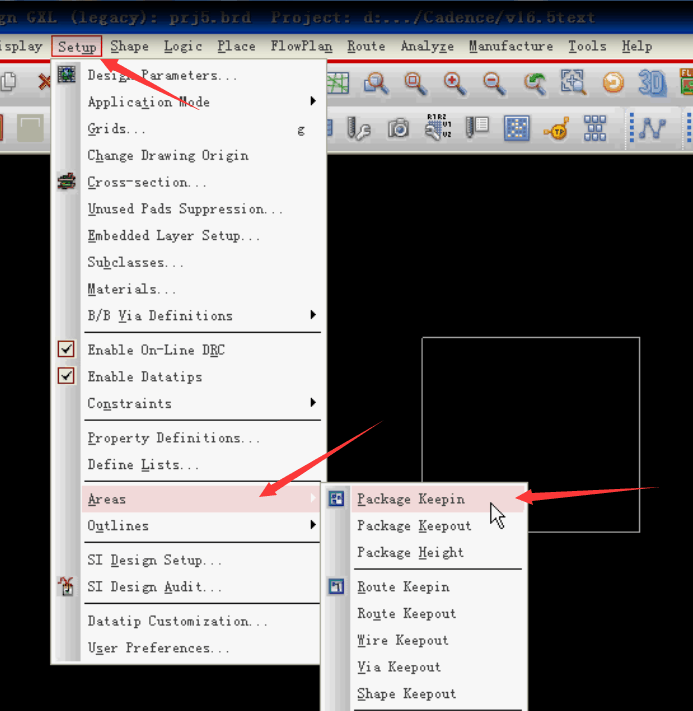
Task: Choose Materials... entry
Action: pos(201,289)
